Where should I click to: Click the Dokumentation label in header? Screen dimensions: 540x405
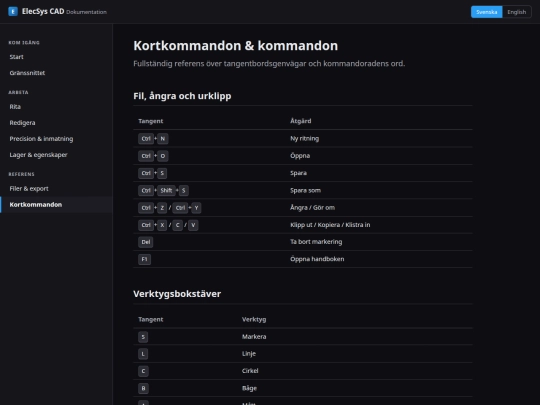tap(86, 12)
